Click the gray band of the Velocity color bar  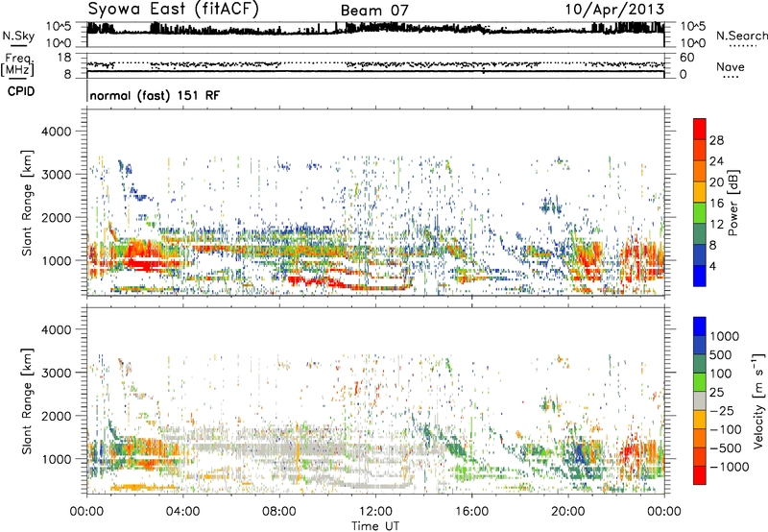click(x=700, y=400)
